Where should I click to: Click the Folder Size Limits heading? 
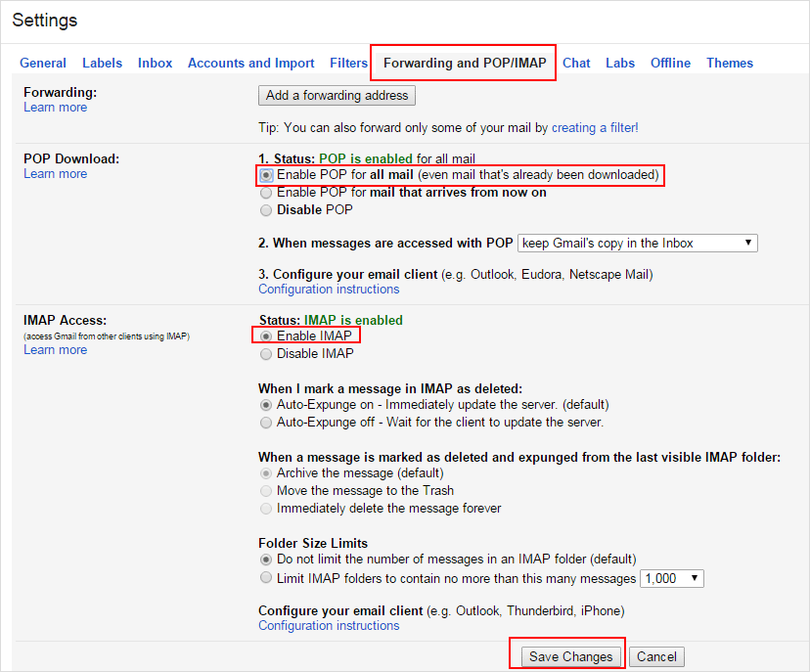tap(313, 544)
